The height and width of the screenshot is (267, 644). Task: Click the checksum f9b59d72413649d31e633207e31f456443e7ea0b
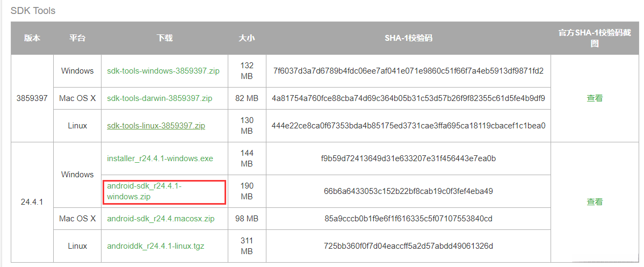tap(408, 158)
